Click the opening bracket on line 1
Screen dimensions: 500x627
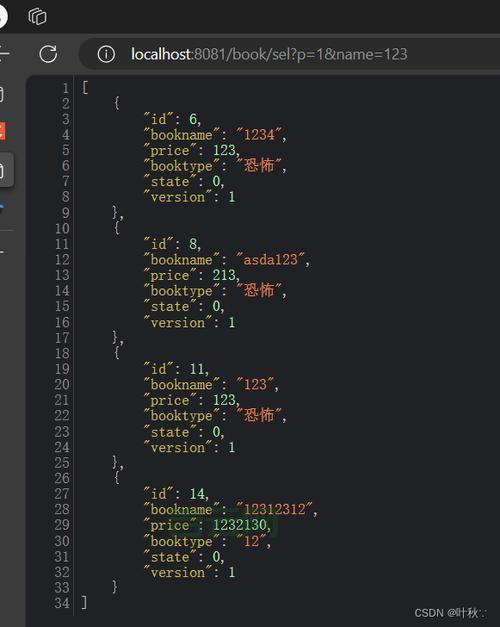(x=84, y=87)
